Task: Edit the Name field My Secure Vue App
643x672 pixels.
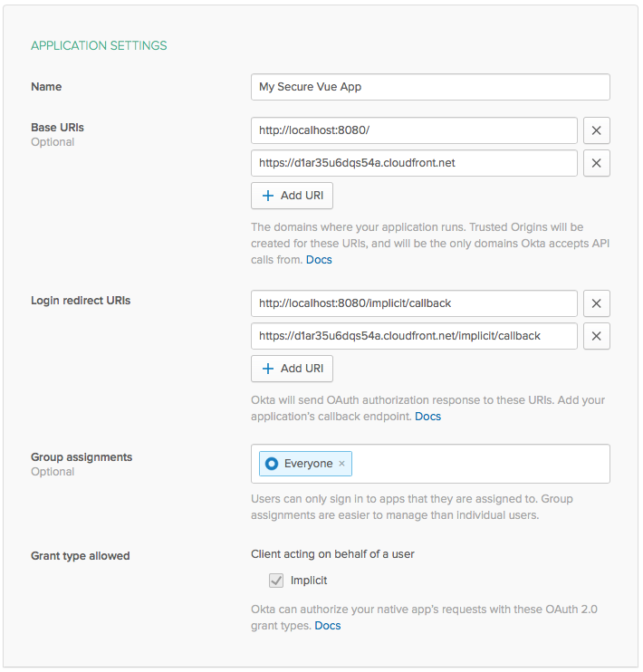Action: tap(430, 87)
